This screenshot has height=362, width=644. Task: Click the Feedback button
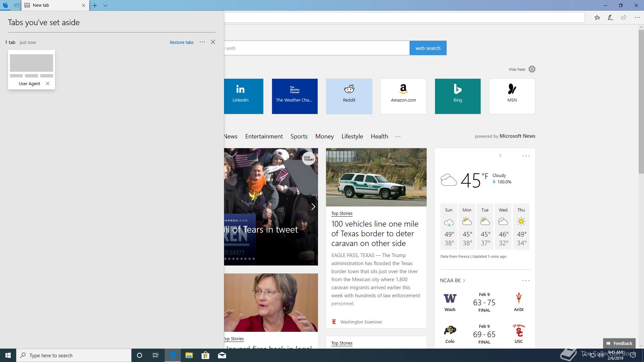tap(619, 343)
